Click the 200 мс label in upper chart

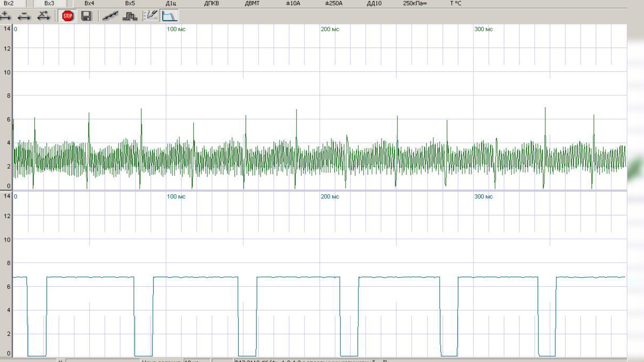pyautogui.click(x=330, y=29)
